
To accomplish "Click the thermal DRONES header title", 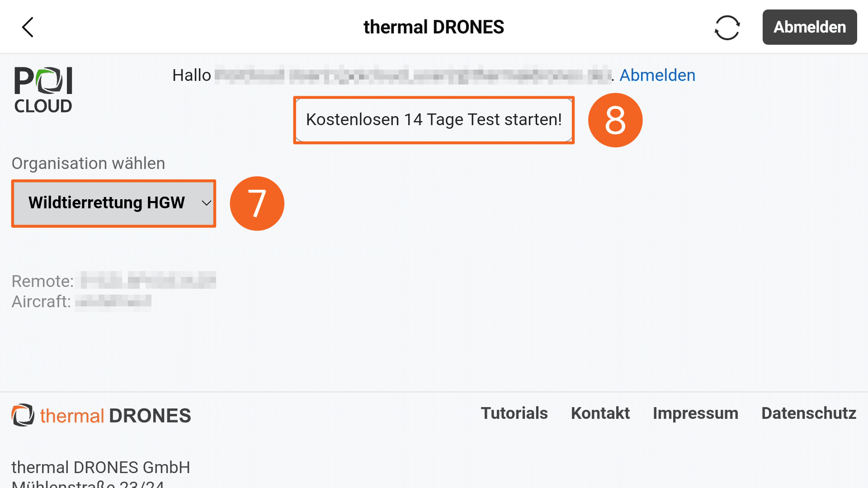I will coord(434,27).
